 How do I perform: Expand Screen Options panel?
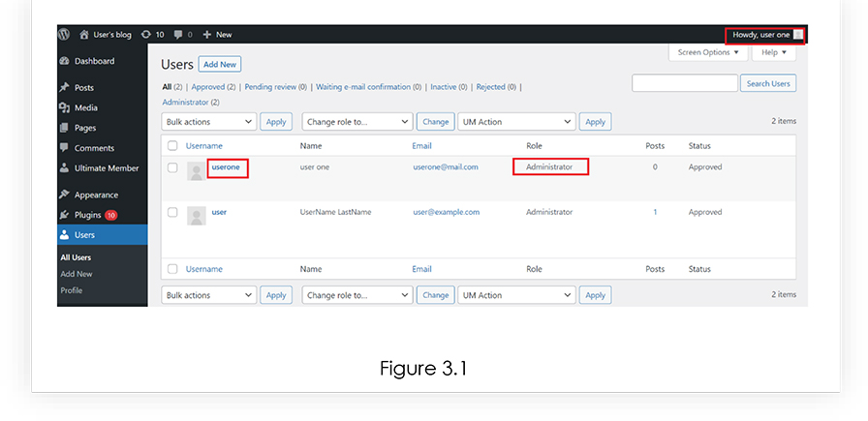[708, 52]
